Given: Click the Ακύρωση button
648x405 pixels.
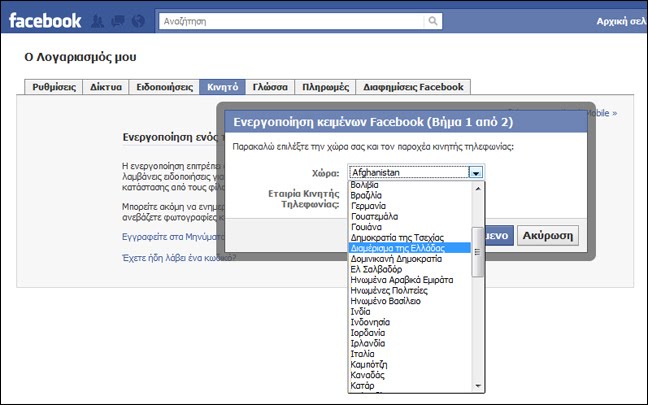Looking at the screenshot, I should pyautogui.click(x=548, y=236).
